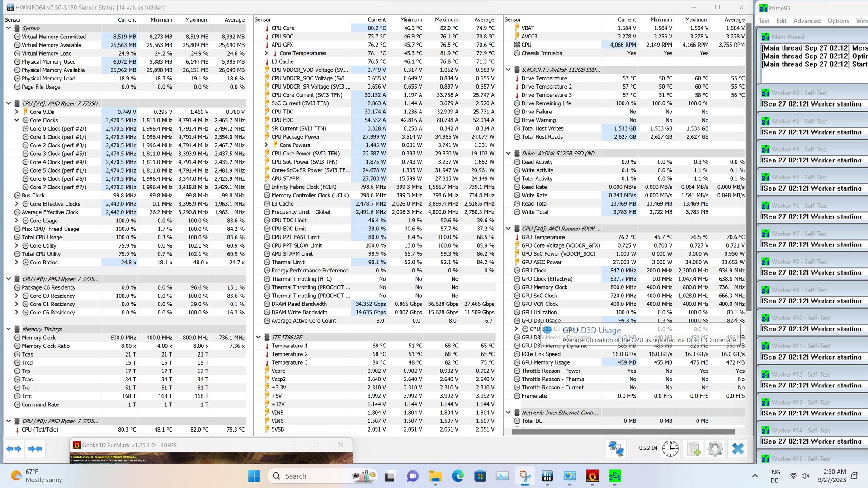
Task: Open the Wi-Fi network tray icon
Action: [x=793, y=476]
